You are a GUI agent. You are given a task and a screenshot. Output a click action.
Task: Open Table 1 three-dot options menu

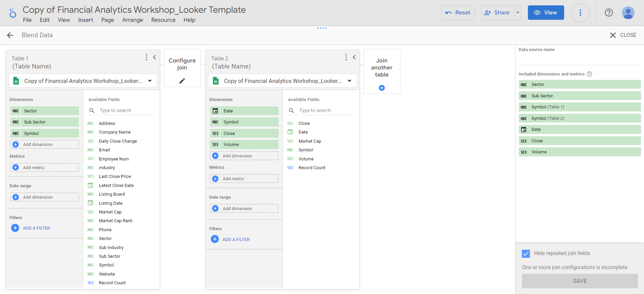coord(146,57)
